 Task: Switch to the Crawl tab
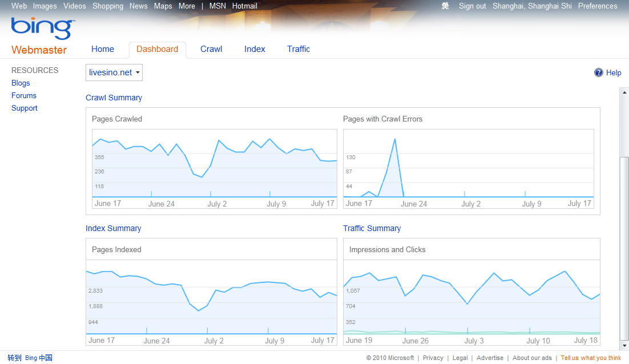[x=211, y=49]
